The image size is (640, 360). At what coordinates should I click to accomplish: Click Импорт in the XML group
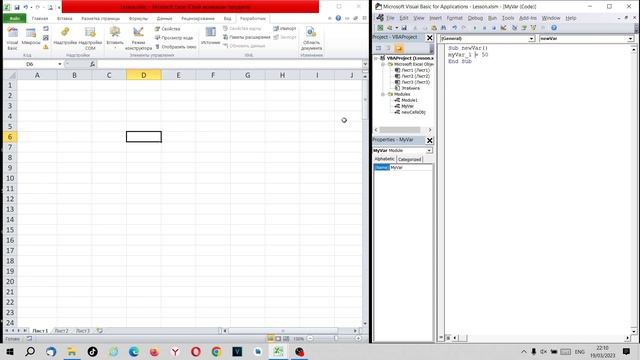tap(284, 29)
